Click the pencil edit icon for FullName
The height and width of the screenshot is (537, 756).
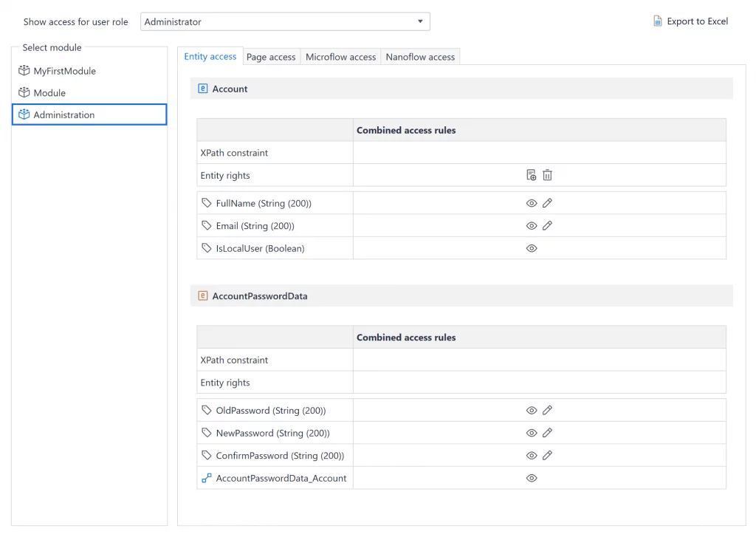point(547,203)
